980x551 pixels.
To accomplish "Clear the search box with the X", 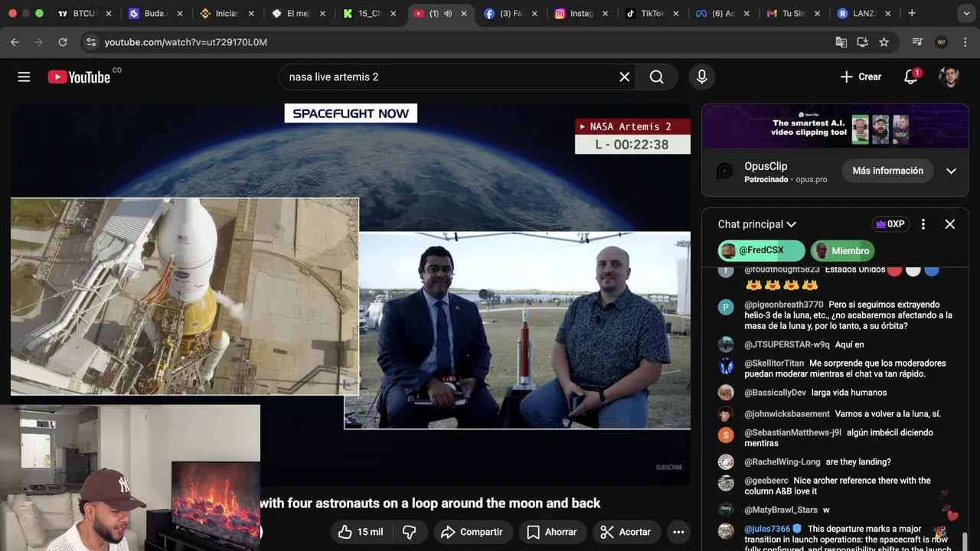I will 625,77.
